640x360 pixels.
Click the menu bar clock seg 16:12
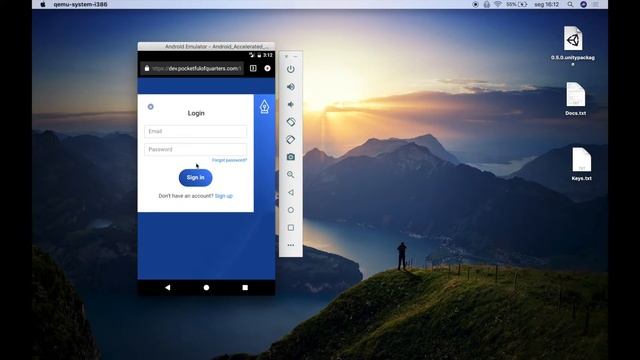(x=547, y=4)
